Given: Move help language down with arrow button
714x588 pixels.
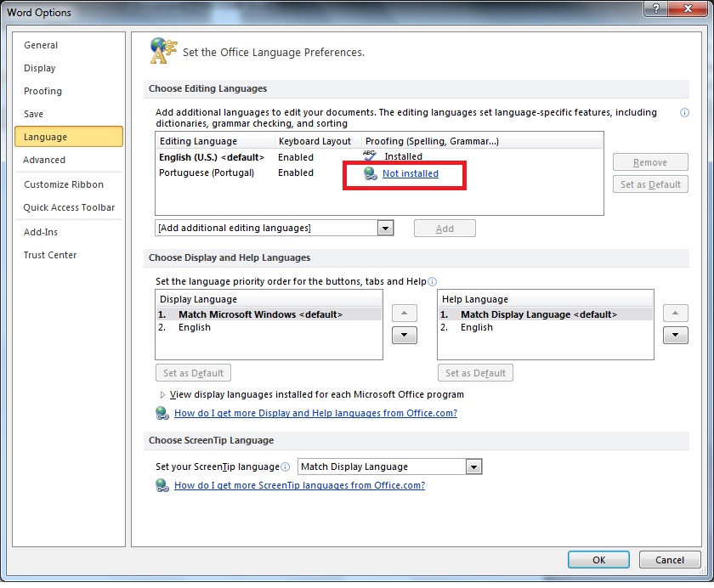Looking at the screenshot, I should coord(675,336).
